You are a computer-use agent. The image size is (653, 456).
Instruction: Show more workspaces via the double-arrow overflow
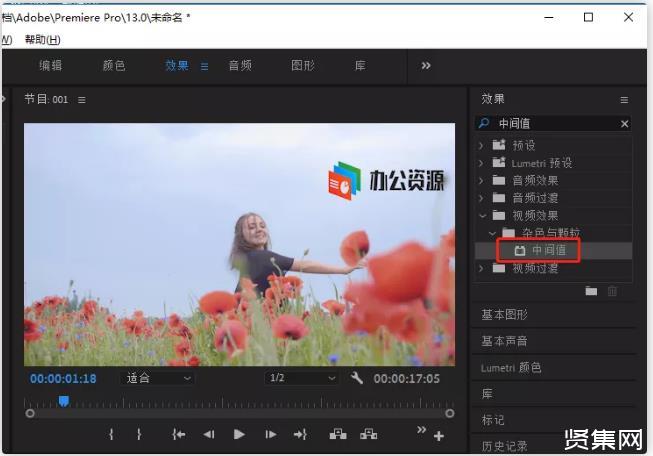point(426,65)
